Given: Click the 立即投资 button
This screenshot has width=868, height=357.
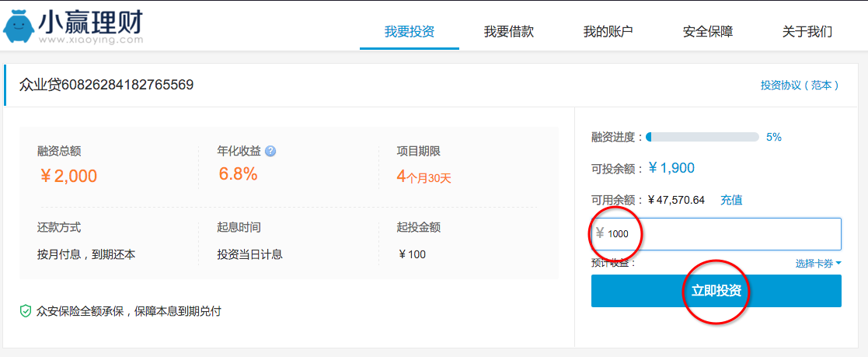Looking at the screenshot, I should pyautogui.click(x=716, y=290).
